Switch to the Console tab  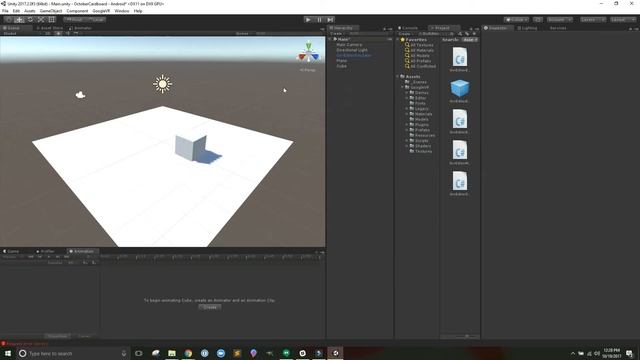coord(409,28)
